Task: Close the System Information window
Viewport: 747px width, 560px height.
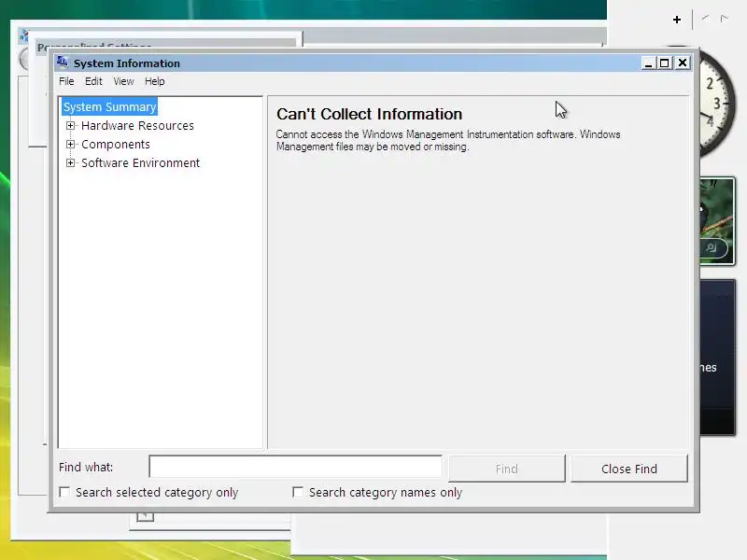Action: pyautogui.click(x=683, y=63)
